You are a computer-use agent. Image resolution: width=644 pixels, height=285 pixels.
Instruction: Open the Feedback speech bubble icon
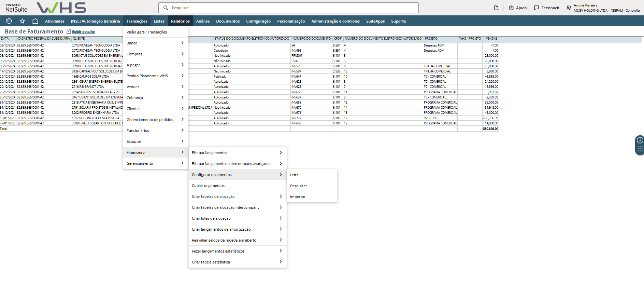point(536,8)
